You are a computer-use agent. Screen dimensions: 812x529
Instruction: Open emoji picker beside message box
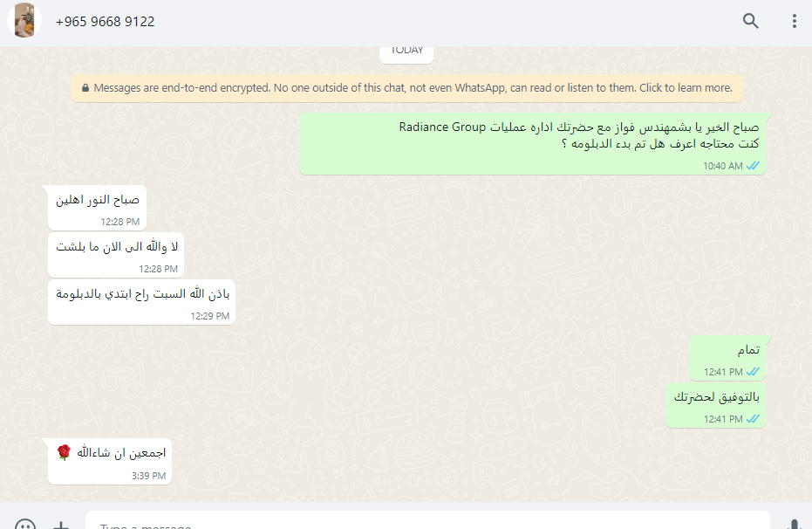pos(24,524)
